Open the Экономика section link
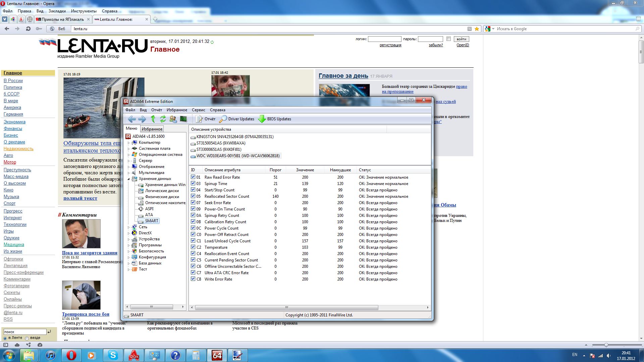This screenshot has width=644, height=362. pyautogui.click(x=14, y=122)
